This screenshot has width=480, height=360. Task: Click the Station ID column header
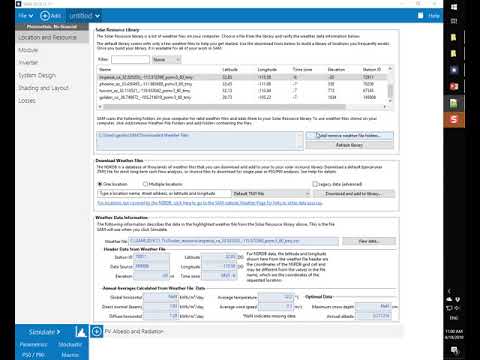[372, 69]
